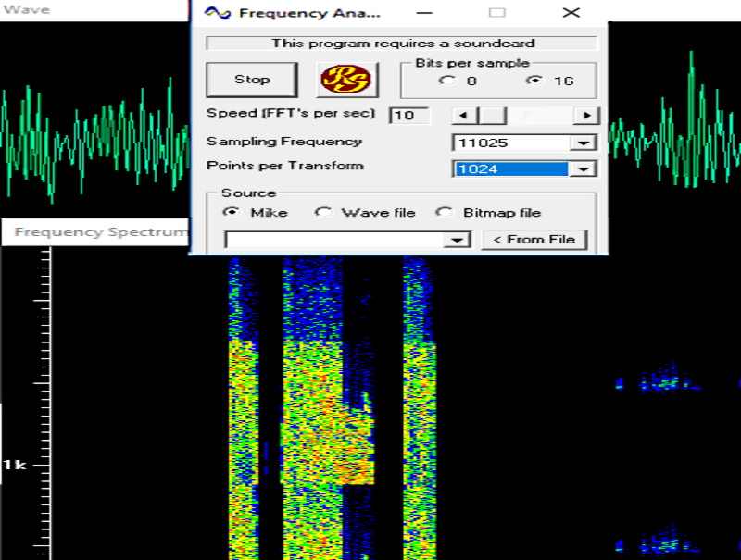741x560 pixels.
Task: Choose Wave file as the source
Action: click(x=322, y=212)
